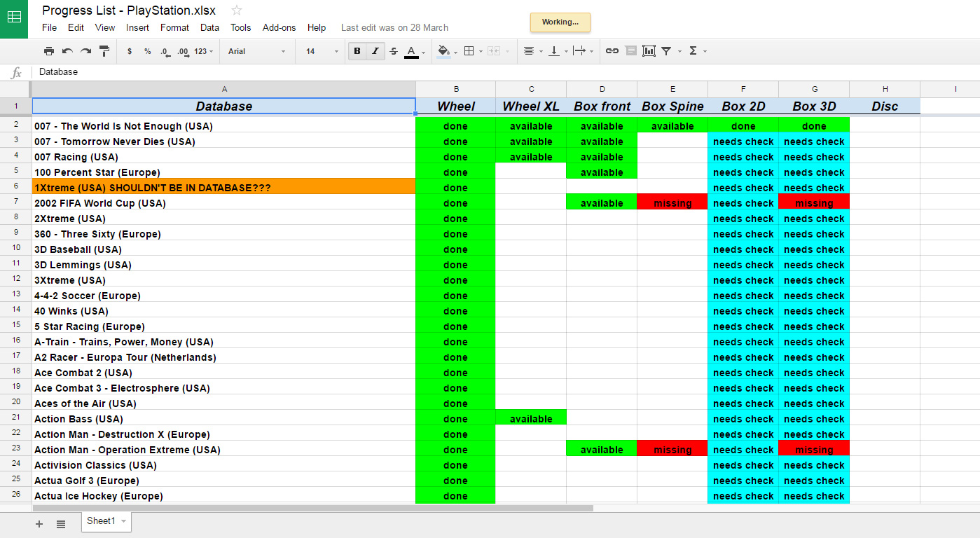Star this spreadsheet document

237,10
